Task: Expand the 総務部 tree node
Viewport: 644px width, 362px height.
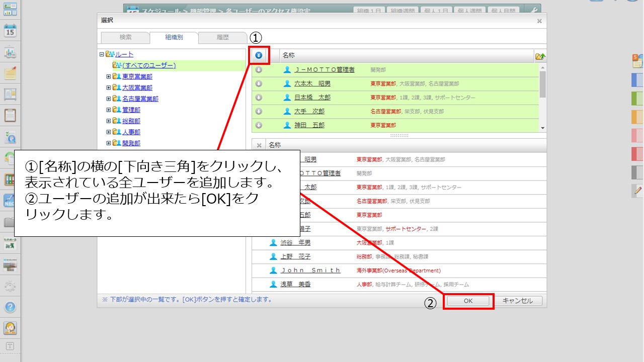Action: tap(109, 121)
